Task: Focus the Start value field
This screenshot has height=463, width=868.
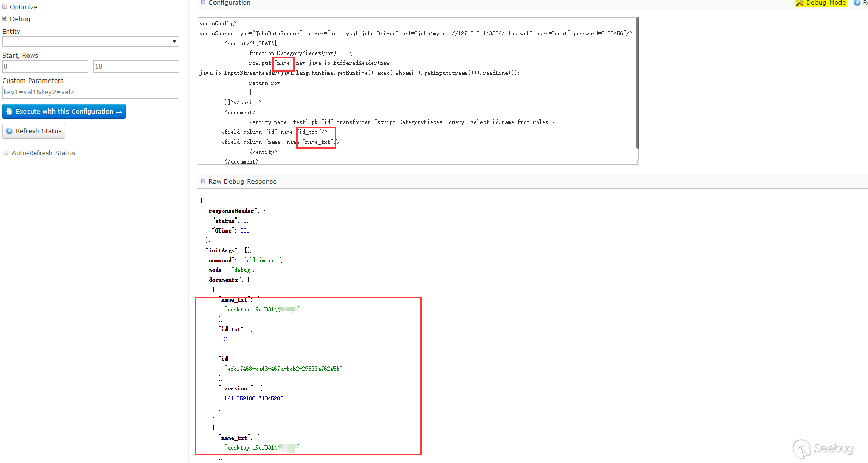Action: click(x=45, y=66)
